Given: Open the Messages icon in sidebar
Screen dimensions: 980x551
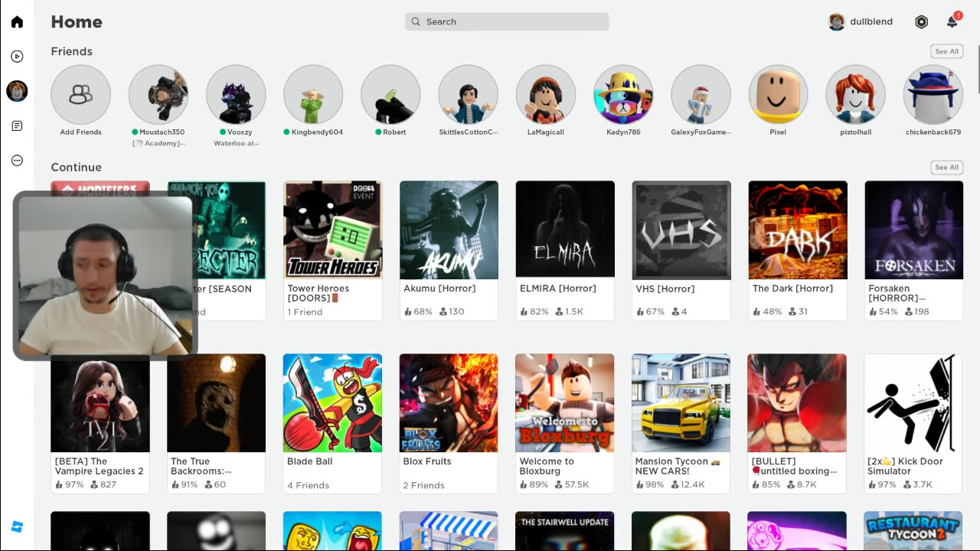Looking at the screenshot, I should [x=17, y=126].
